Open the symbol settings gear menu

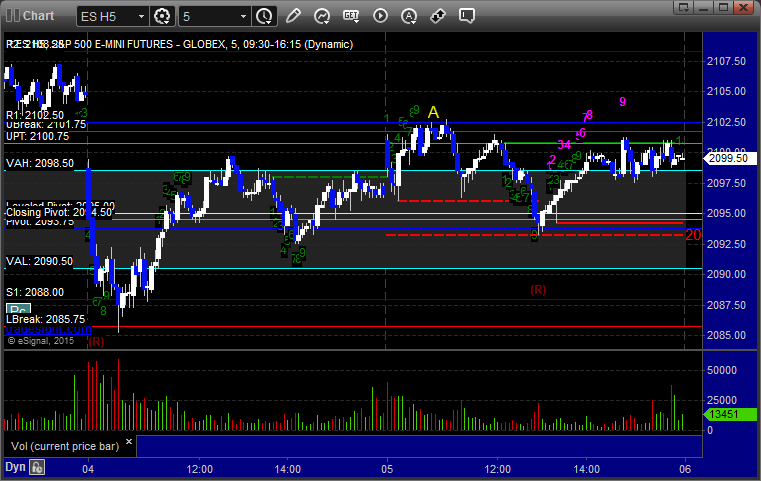click(162, 16)
